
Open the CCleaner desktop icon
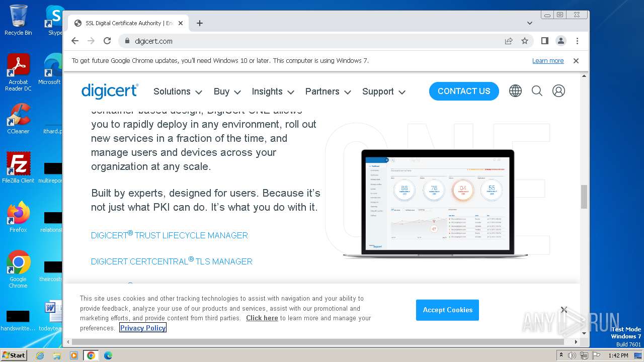[18, 119]
